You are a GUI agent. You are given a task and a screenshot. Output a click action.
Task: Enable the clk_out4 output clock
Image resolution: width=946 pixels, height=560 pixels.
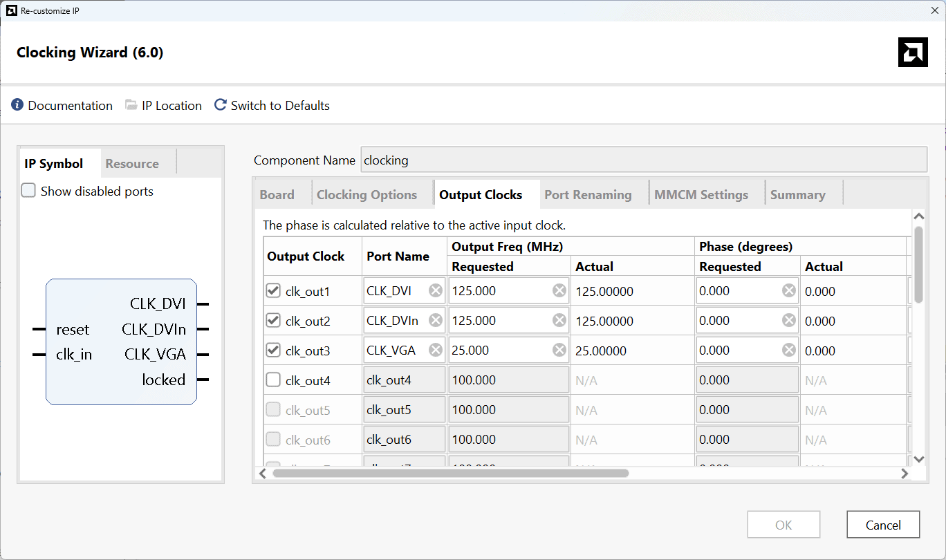click(x=273, y=380)
